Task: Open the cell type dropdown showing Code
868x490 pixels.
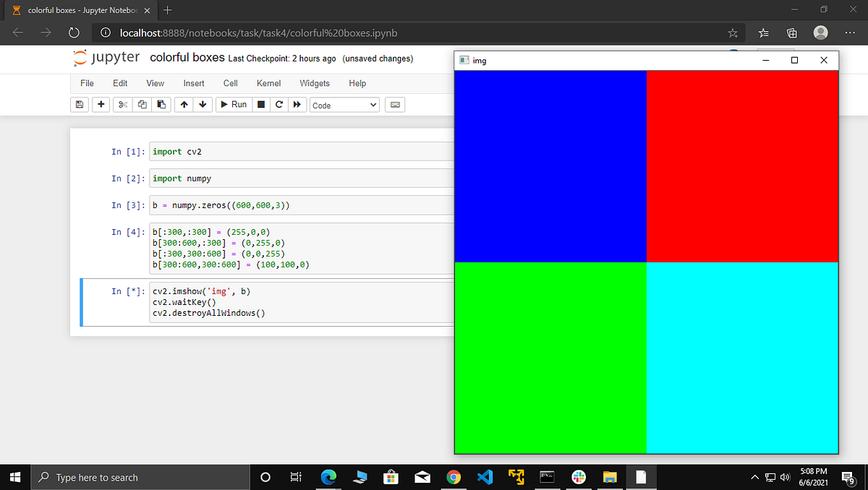Action: coord(344,104)
